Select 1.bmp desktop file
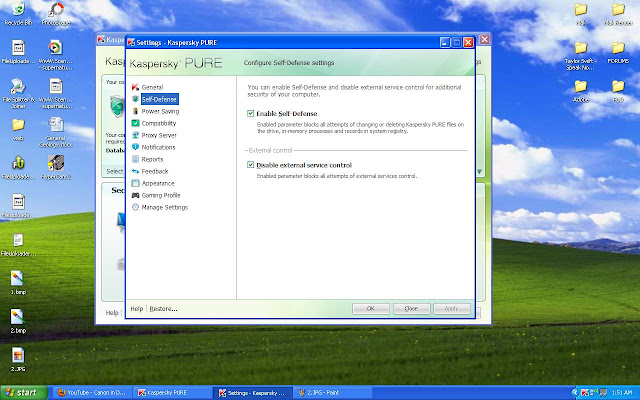The image size is (640, 400). pos(18,282)
